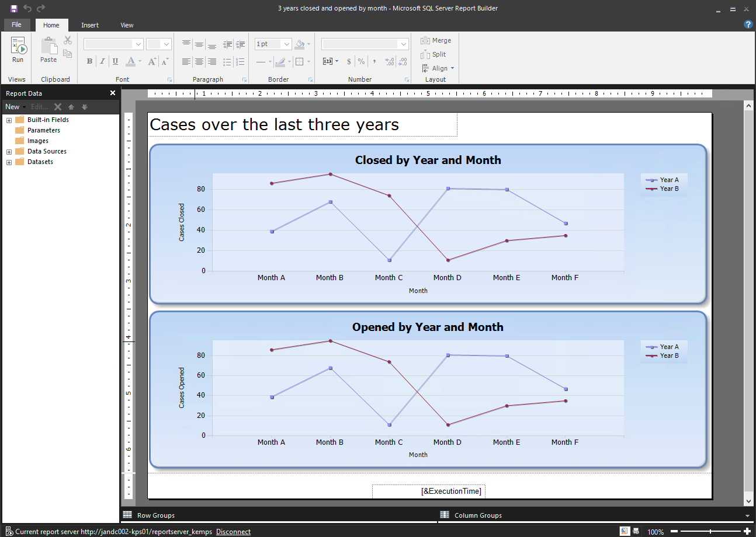Image resolution: width=756 pixels, height=537 pixels.
Task: Run the report preview
Action: point(18,50)
